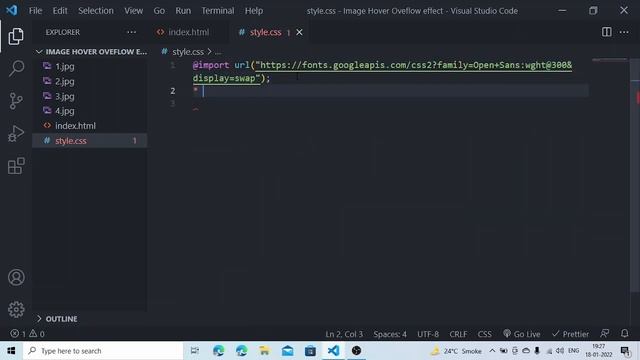Click the VS Code logo icon
Screen dimensions: 640x360
[11, 10]
